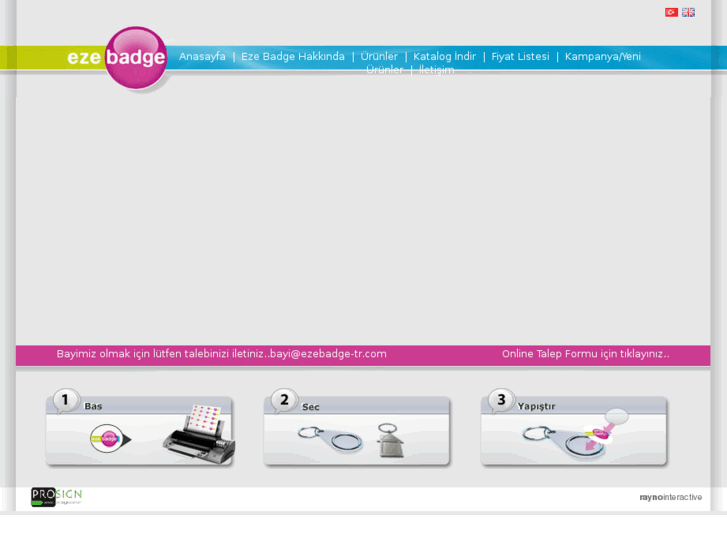The width and height of the screenshot is (727, 545).
Task: Click the keyring with pink arrows in Yapıştır card
Action: 575,435
